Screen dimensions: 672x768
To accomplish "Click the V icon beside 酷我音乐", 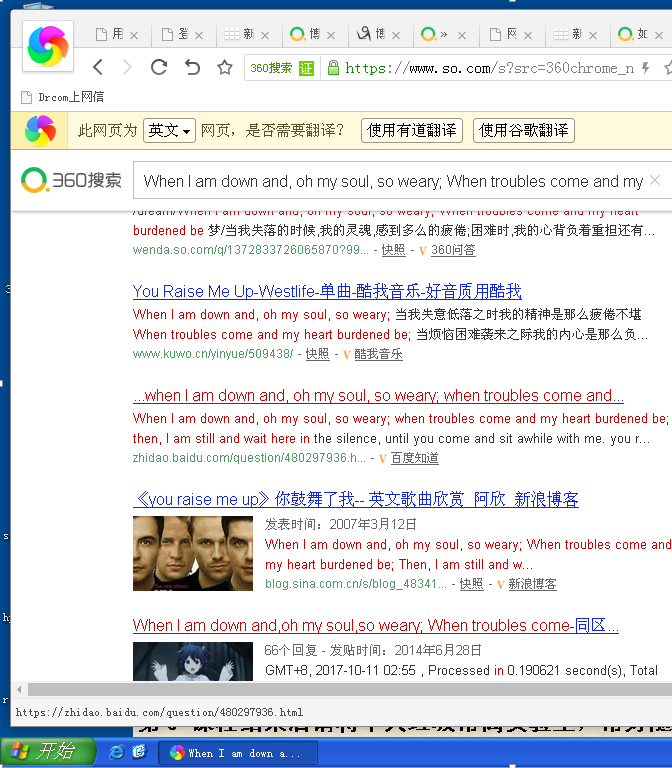I will pos(346,354).
